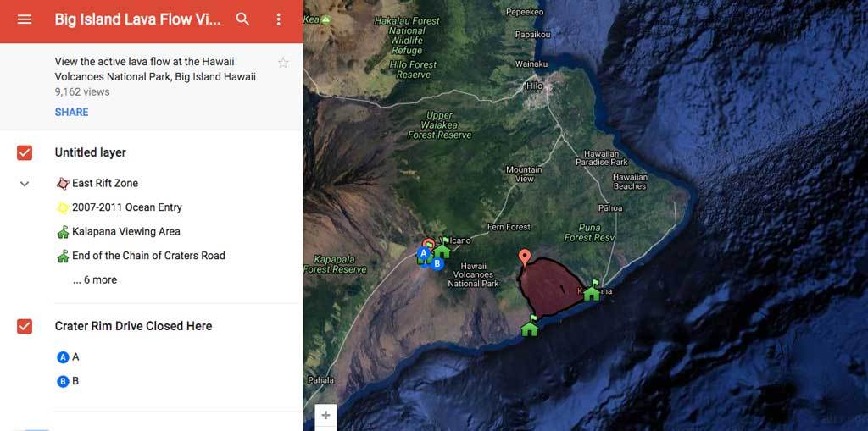Click blue marker A on the map

(424, 253)
